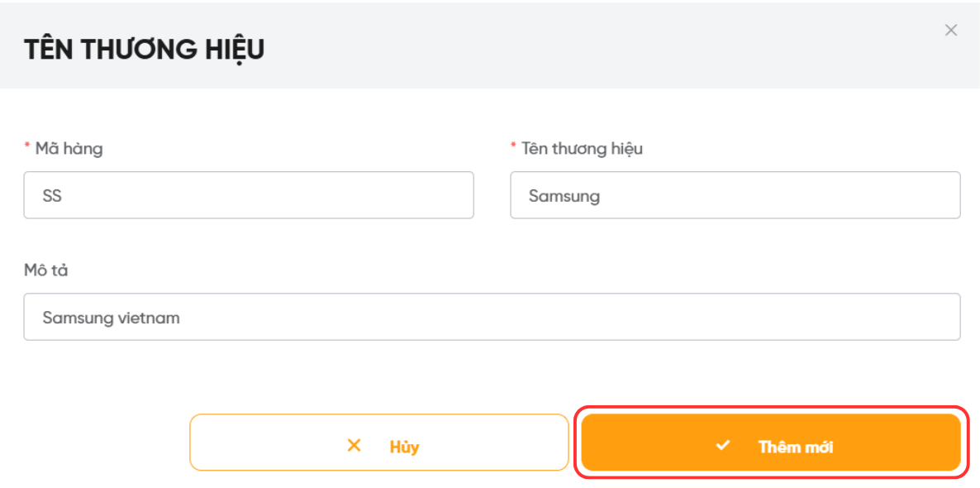Click the Tên thương hiệu field label

coord(582,149)
